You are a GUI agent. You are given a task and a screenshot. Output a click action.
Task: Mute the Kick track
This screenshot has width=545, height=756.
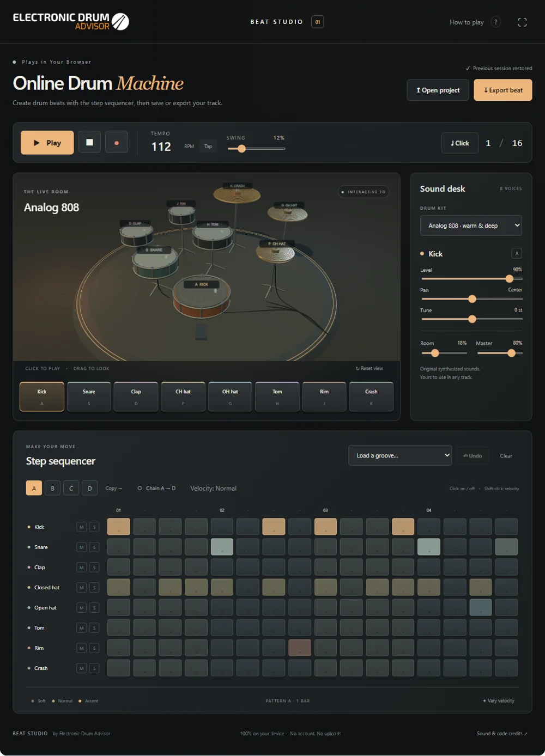[x=81, y=527]
